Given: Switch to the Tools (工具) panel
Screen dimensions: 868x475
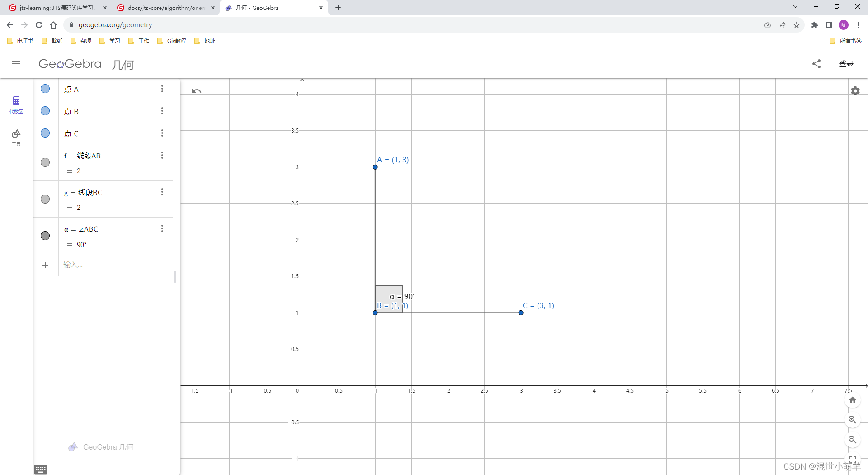Looking at the screenshot, I should 16,138.
